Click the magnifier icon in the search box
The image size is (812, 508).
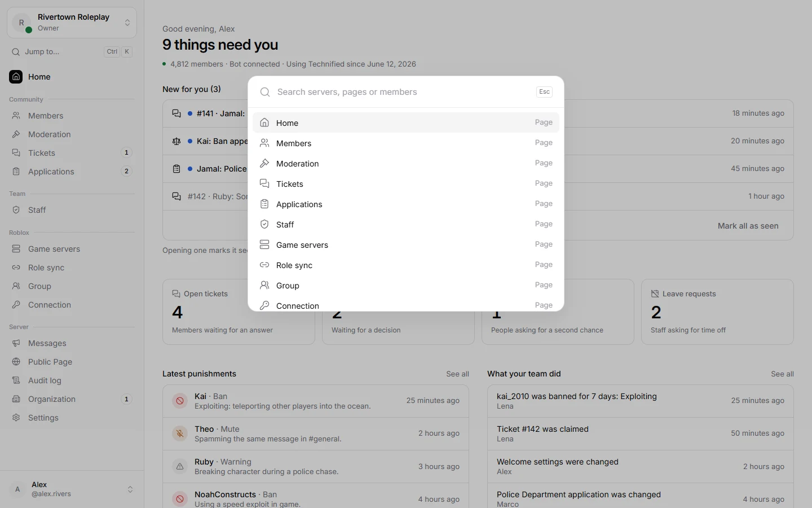[265, 92]
